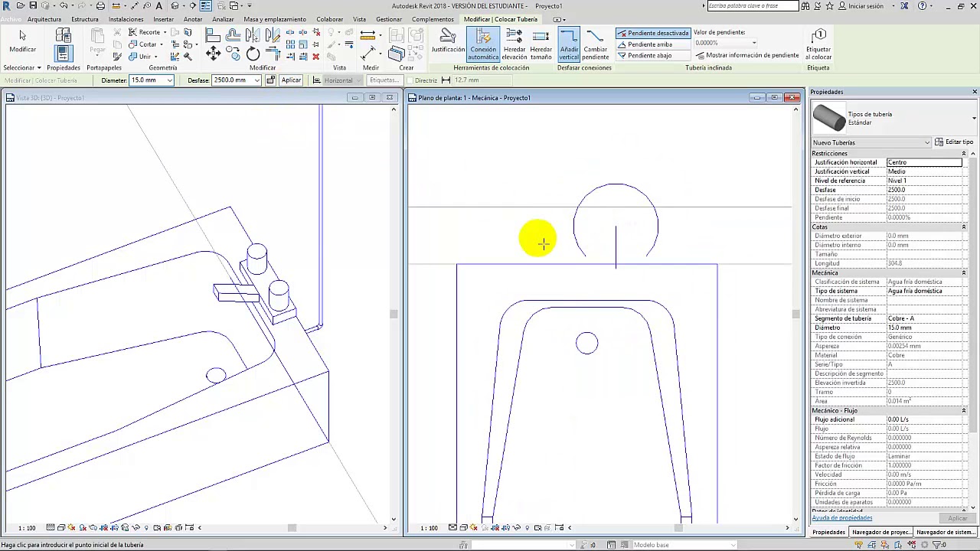This screenshot has height=551, width=980.
Task: Open the Estructura ribbon tab
Action: [85, 19]
